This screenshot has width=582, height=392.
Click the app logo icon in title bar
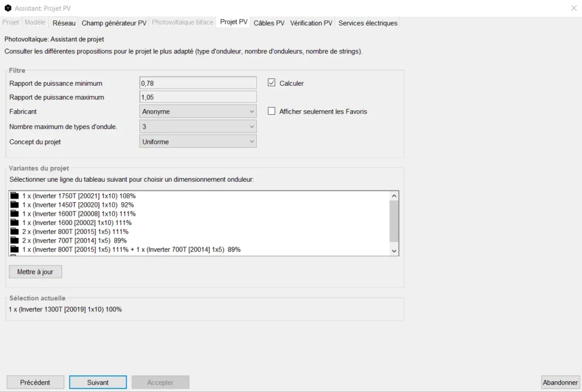pyautogui.click(x=7, y=8)
